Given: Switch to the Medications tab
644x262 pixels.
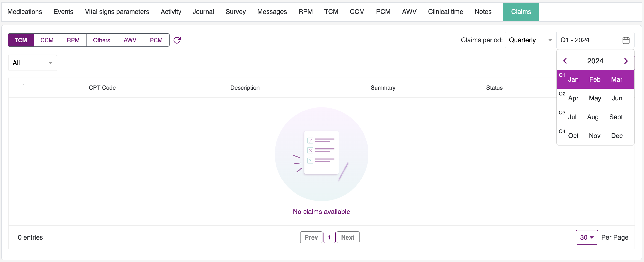Looking at the screenshot, I should [25, 12].
